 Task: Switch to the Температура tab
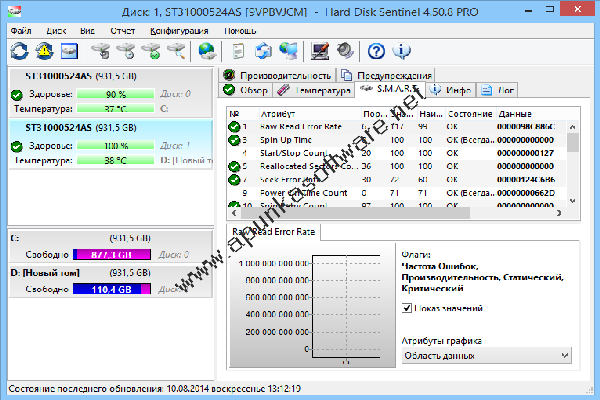[x=314, y=90]
